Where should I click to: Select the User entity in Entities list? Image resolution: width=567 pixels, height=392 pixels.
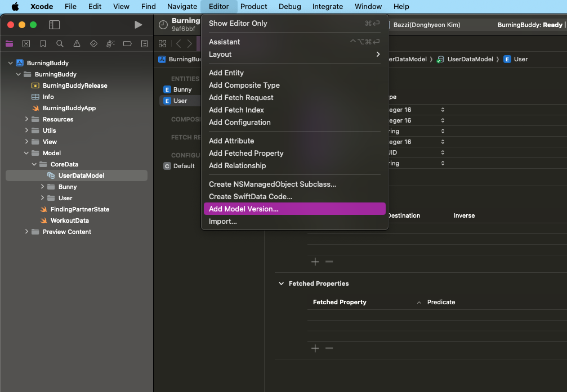(180, 101)
